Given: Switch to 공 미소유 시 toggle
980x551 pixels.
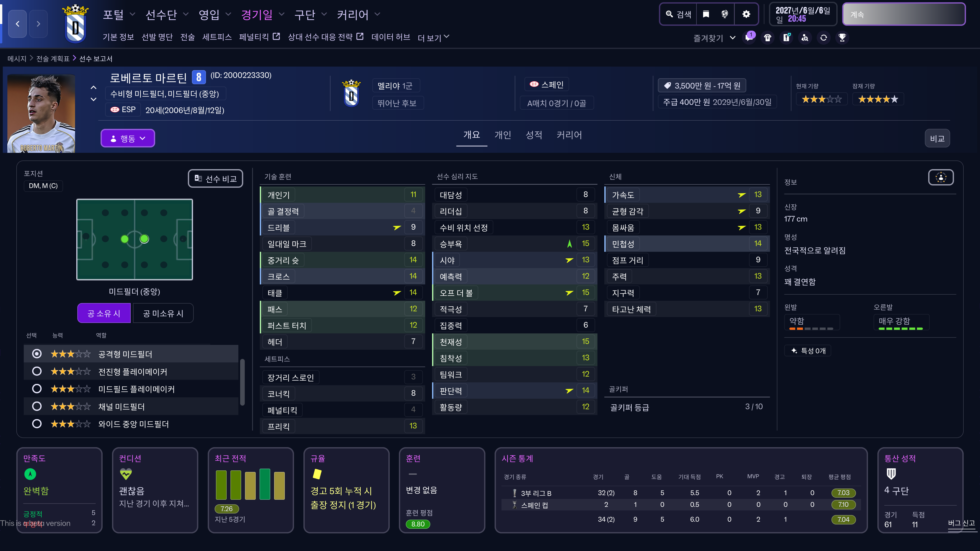Looking at the screenshot, I should [163, 313].
